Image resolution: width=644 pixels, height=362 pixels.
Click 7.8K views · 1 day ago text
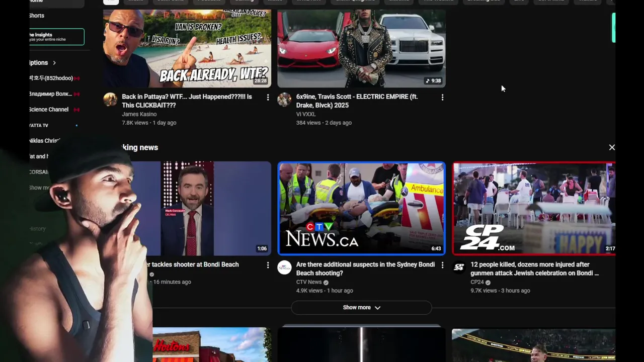(x=149, y=123)
